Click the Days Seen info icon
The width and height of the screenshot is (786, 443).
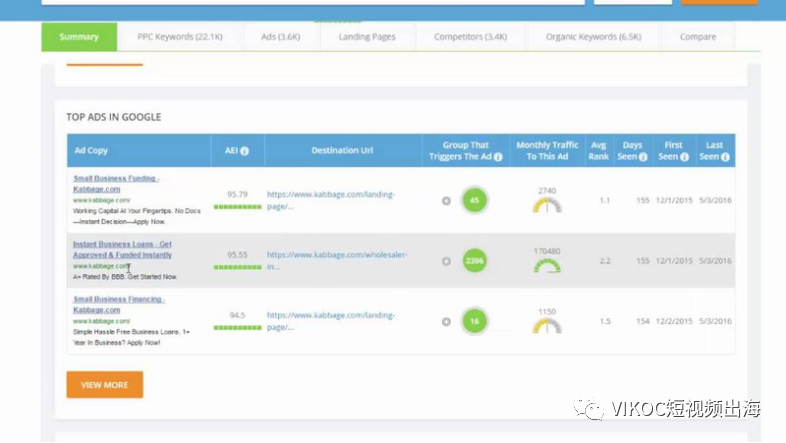point(640,157)
